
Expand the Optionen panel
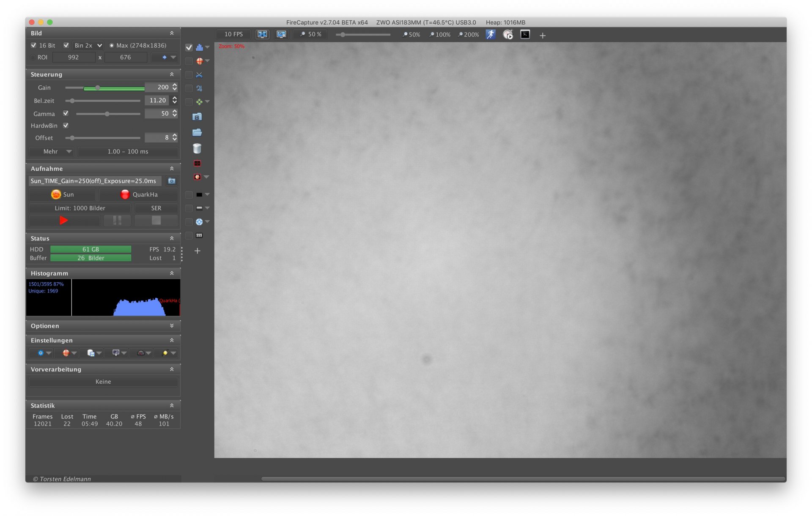pyautogui.click(x=172, y=326)
